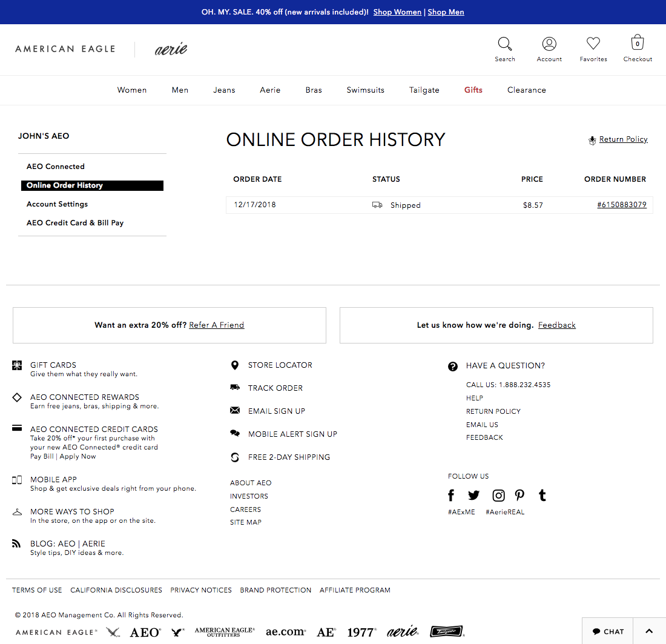Viewport: 666px width, 644px height.
Task: Select the Pinterest icon
Action: [519, 495]
